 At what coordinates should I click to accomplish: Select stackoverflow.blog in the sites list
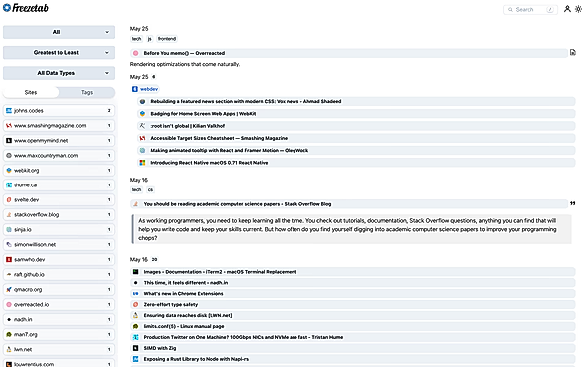(x=59, y=215)
